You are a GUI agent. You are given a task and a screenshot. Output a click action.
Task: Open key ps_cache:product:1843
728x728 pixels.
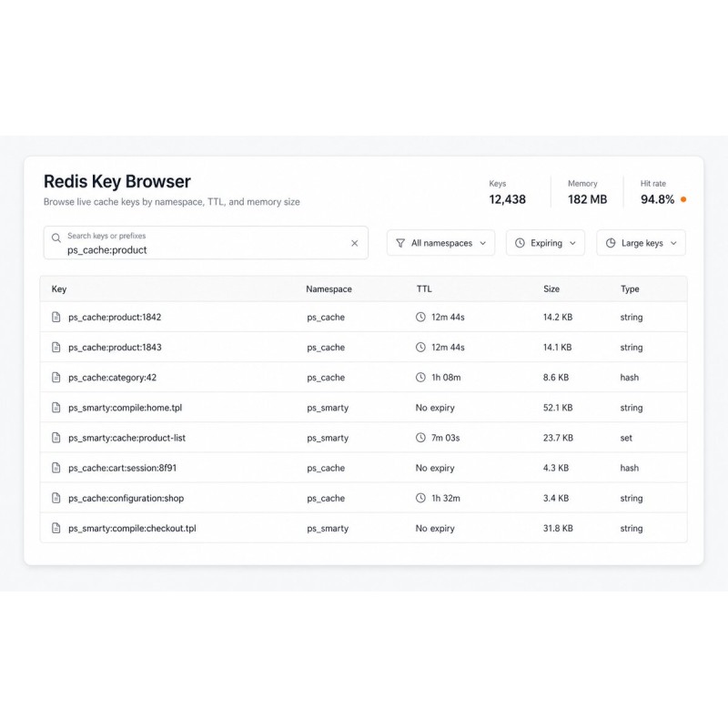[115, 348]
